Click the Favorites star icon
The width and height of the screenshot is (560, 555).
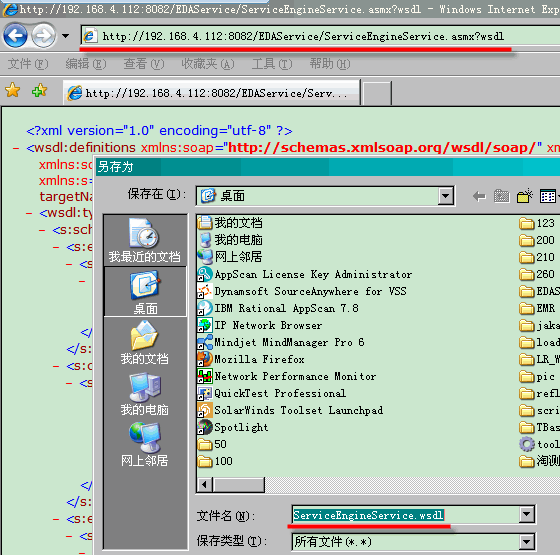pyautogui.click(x=12, y=90)
